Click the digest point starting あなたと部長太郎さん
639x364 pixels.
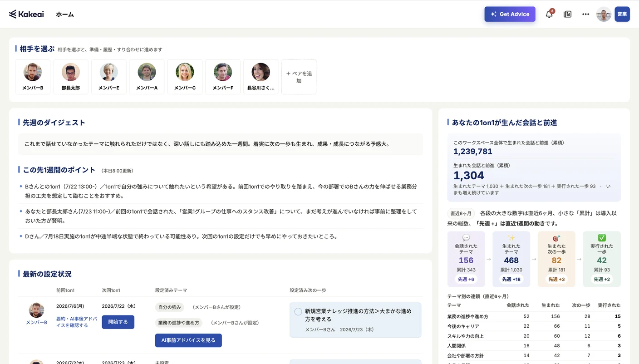pos(221,216)
